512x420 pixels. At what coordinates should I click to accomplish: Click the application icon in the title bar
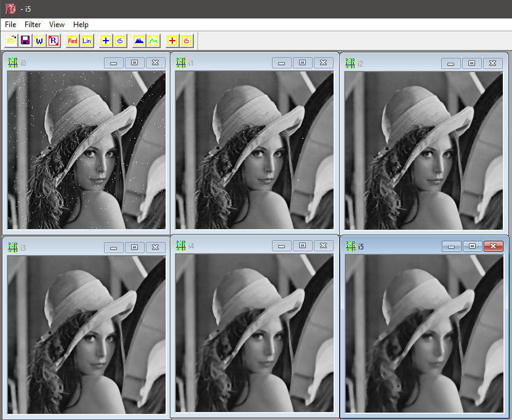click(10, 9)
